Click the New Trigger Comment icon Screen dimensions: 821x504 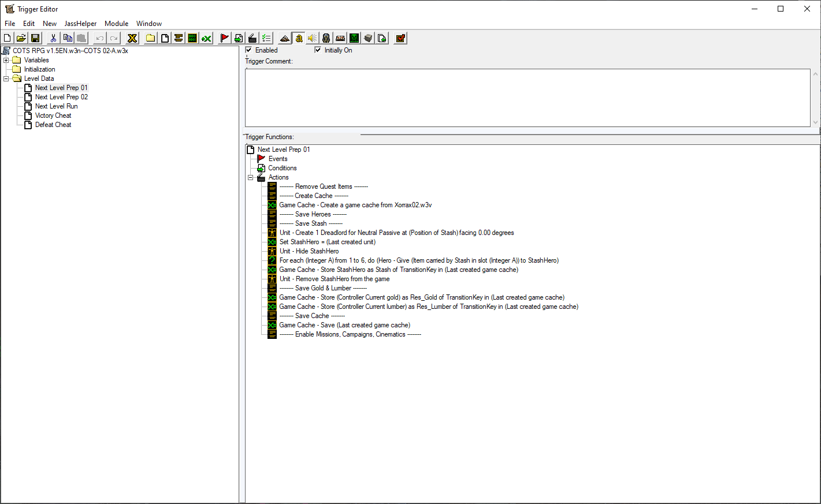[x=179, y=38]
